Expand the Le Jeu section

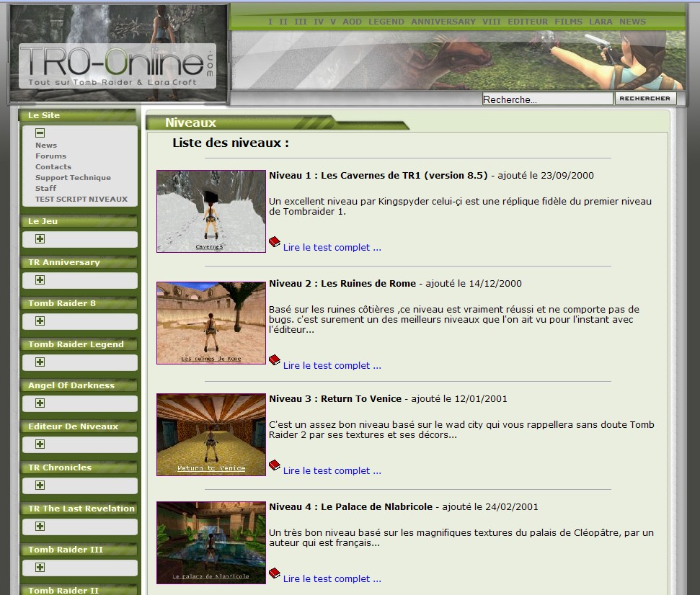[40, 238]
